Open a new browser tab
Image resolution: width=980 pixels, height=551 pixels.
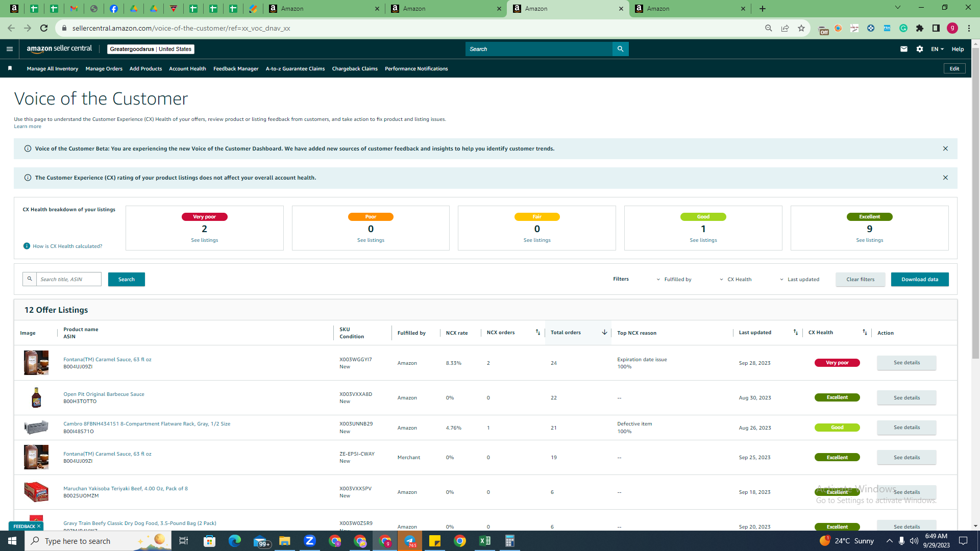762,9
